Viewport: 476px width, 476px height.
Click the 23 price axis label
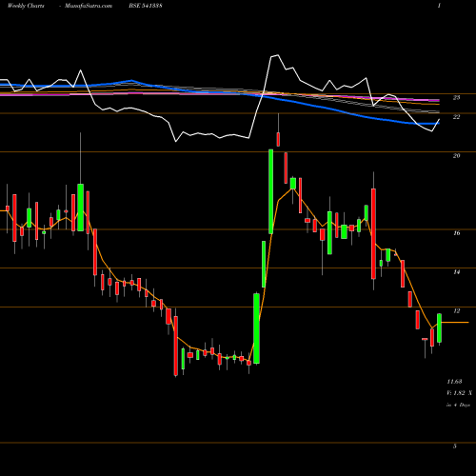click(456, 98)
